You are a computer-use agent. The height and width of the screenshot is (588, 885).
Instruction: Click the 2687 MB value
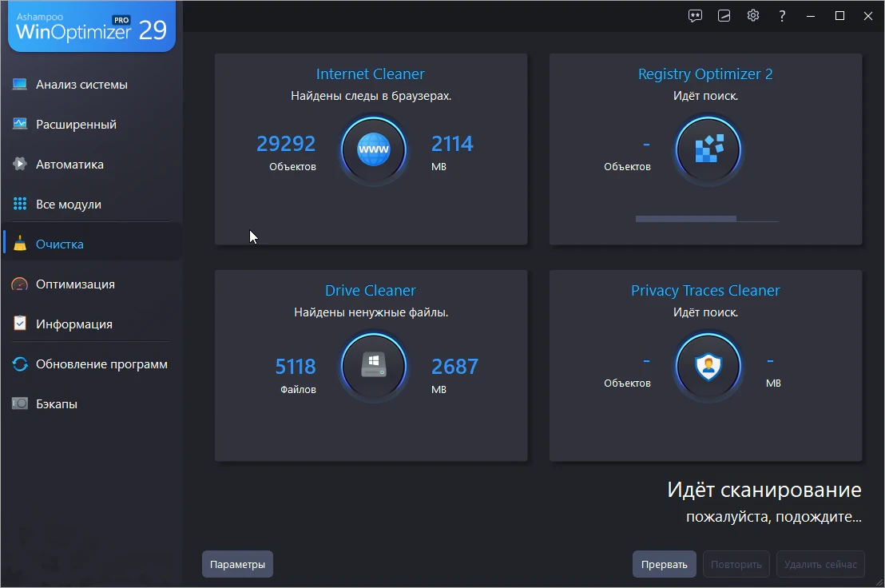454,366
